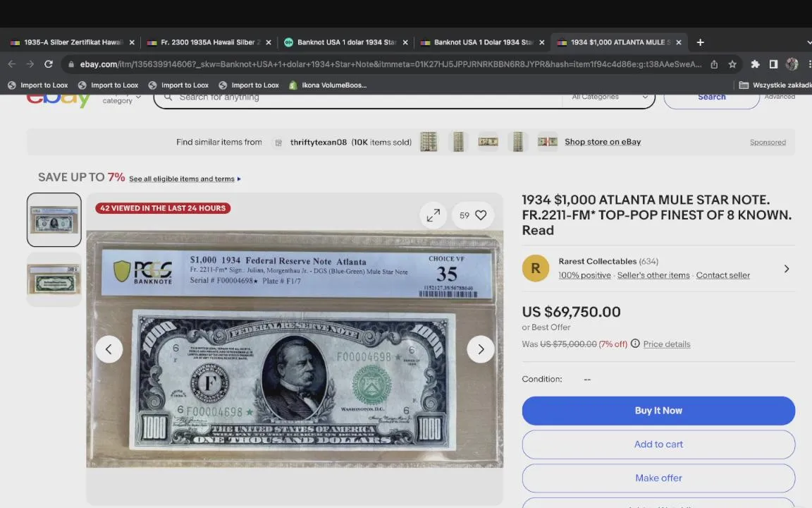
Task: Open the Advanced search link
Action: coord(780,97)
